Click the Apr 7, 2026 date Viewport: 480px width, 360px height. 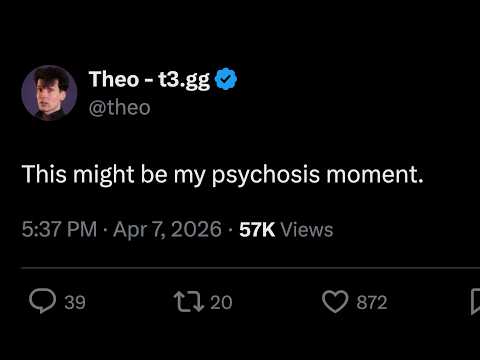[167, 230]
